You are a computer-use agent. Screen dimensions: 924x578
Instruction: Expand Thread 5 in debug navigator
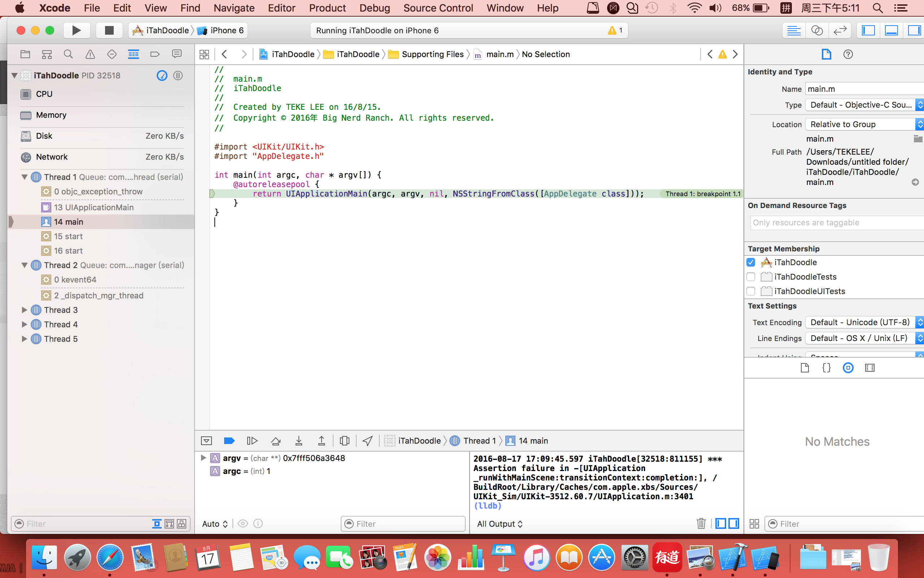[x=25, y=339]
